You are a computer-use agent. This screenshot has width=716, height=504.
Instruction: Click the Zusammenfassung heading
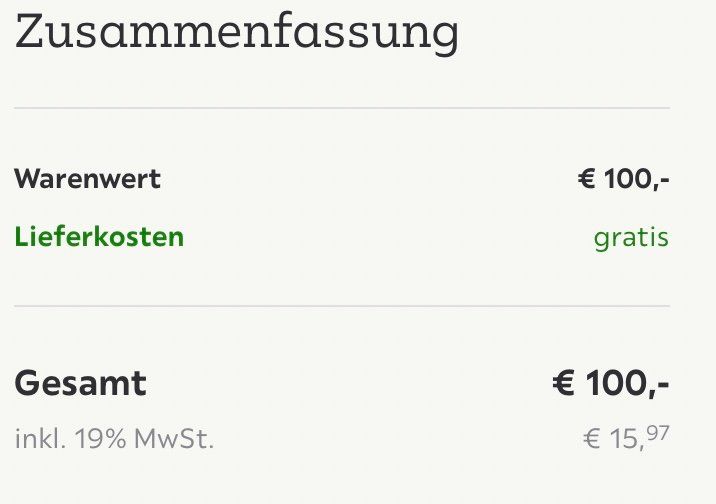tap(237, 33)
